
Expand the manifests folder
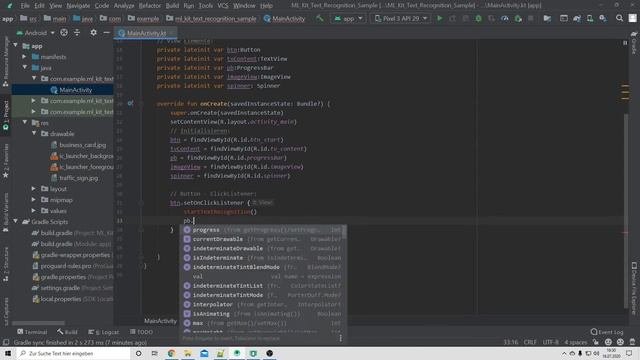click(x=24, y=57)
